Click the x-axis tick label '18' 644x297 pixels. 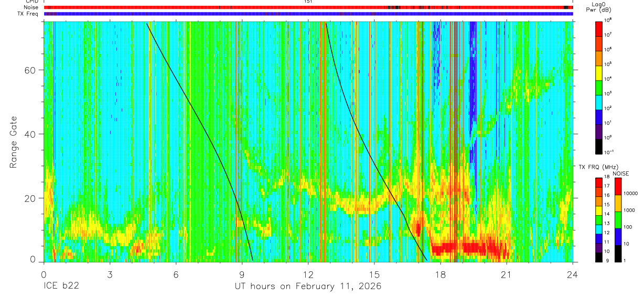(x=441, y=274)
